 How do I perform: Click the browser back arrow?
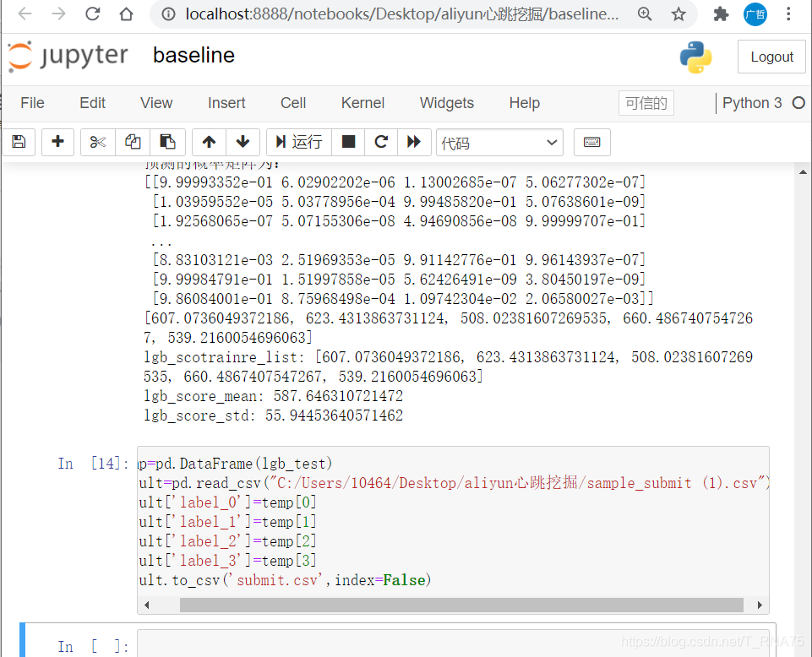[25, 14]
